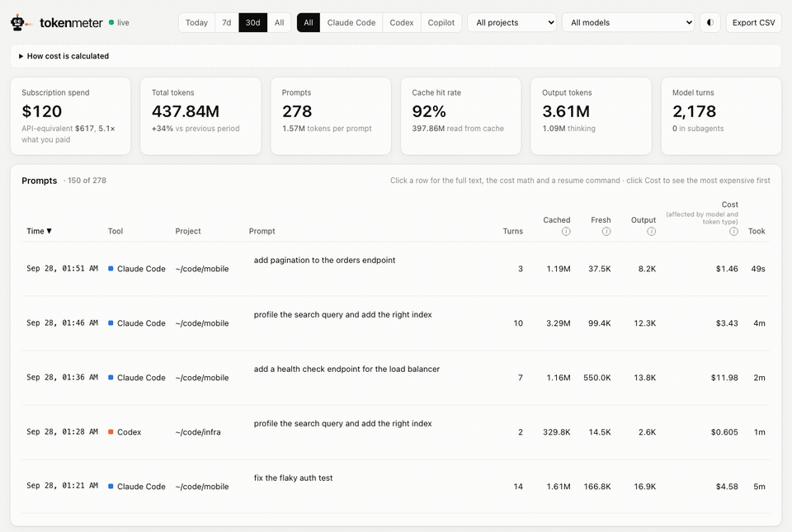Click timestamp Sep 28, 01:51 AM
Image resolution: width=792 pixels, height=532 pixels.
pos(62,269)
